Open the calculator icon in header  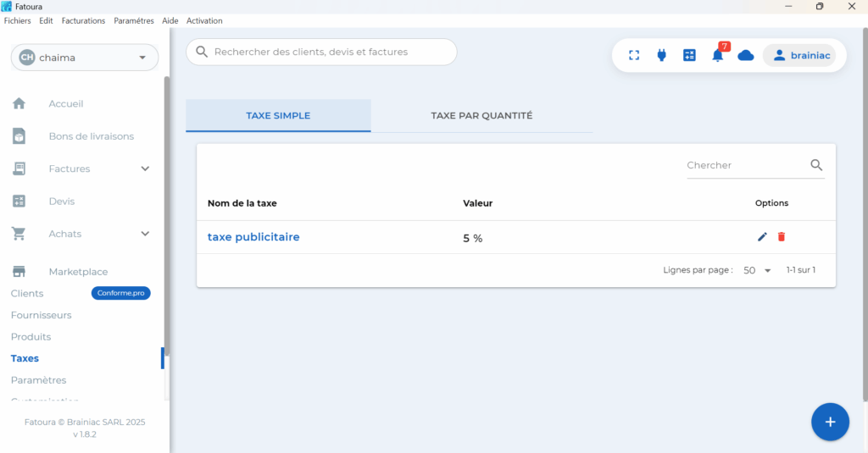[689, 55]
